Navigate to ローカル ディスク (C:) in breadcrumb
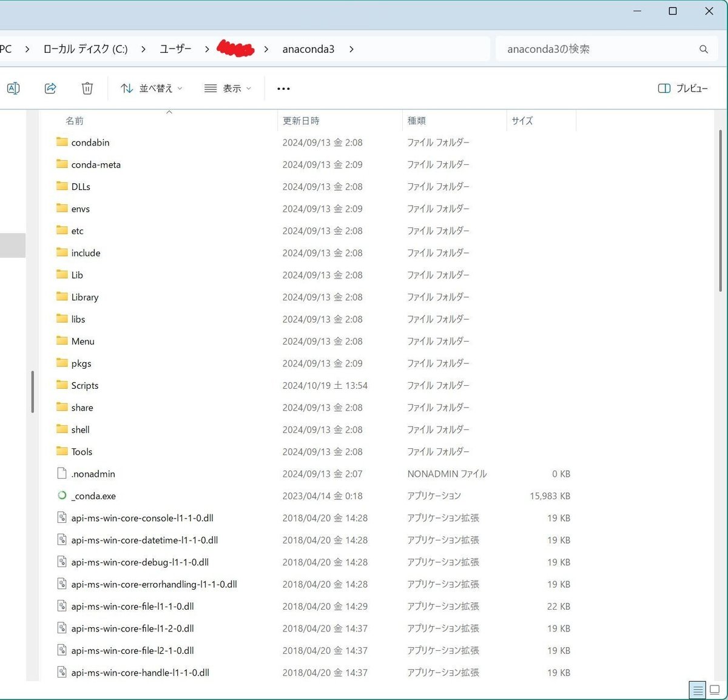Viewport: 728px width, 700px height. pyautogui.click(x=85, y=49)
